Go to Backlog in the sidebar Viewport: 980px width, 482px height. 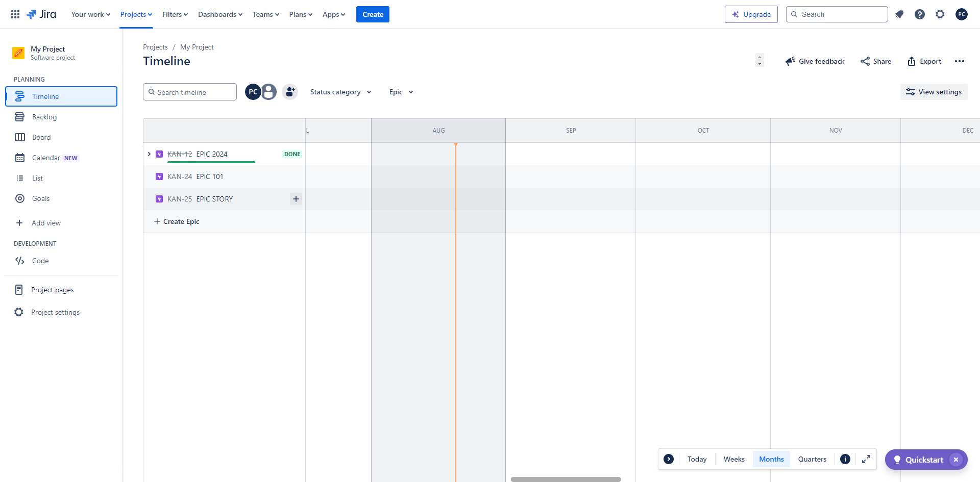[x=61, y=117]
